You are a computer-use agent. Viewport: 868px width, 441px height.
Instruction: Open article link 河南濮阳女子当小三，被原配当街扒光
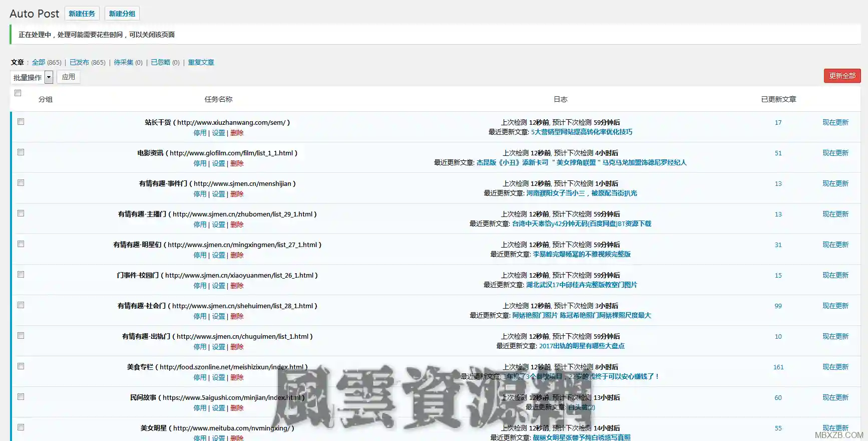[582, 193]
